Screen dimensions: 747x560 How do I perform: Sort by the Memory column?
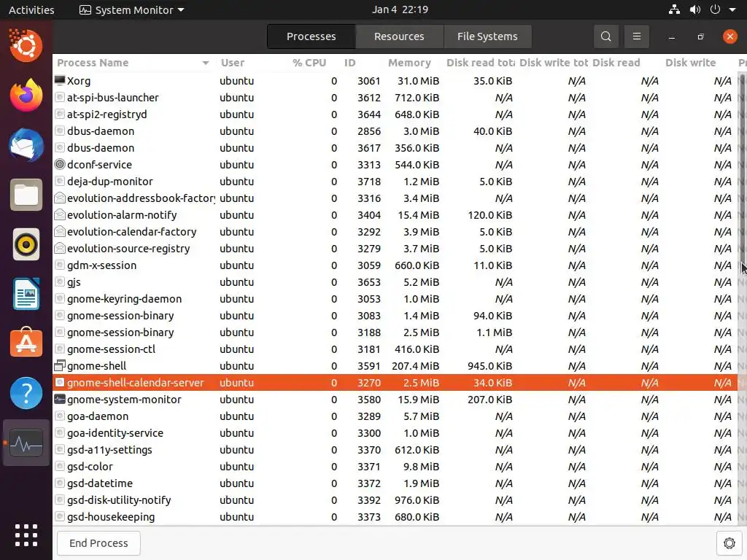point(410,63)
